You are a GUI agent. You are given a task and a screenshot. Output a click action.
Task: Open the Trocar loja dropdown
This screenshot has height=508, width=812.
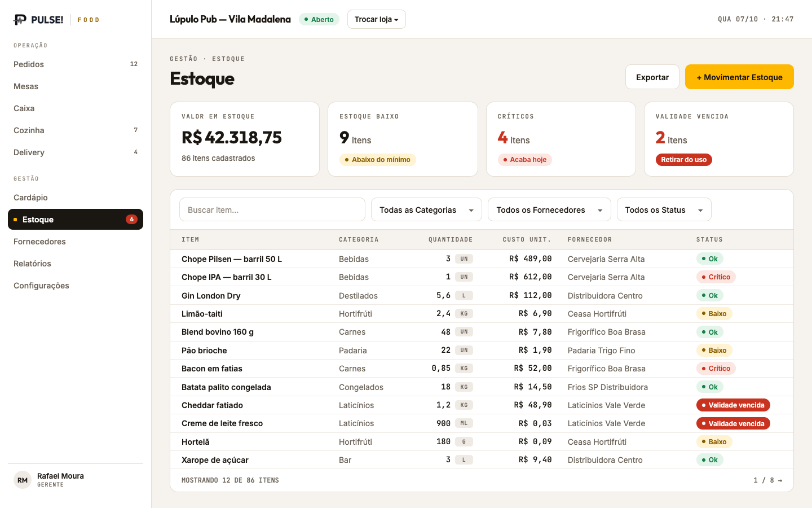pyautogui.click(x=376, y=19)
